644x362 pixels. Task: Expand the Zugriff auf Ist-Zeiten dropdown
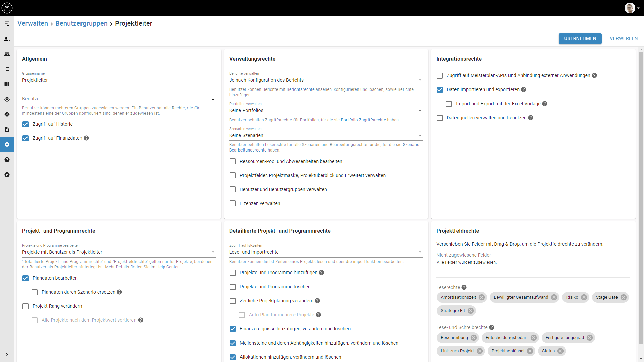click(326, 252)
